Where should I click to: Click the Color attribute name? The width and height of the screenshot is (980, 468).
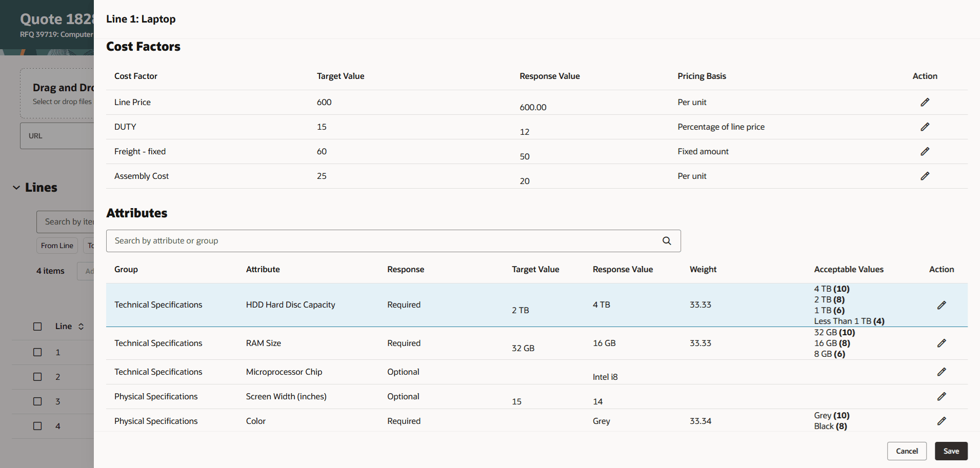[x=256, y=421]
